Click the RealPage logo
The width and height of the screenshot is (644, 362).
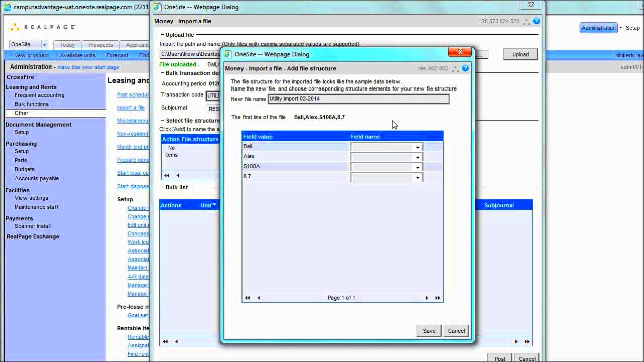[x=43, y=27]
